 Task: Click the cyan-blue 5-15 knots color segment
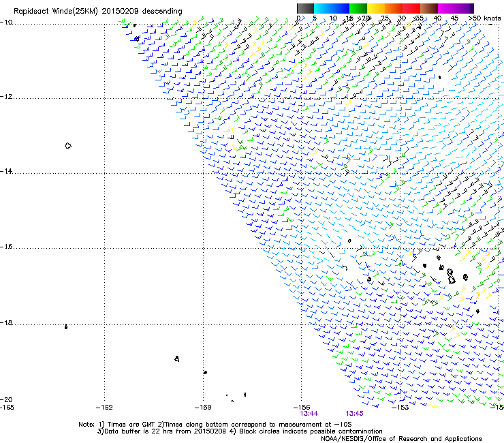[332, 8]
